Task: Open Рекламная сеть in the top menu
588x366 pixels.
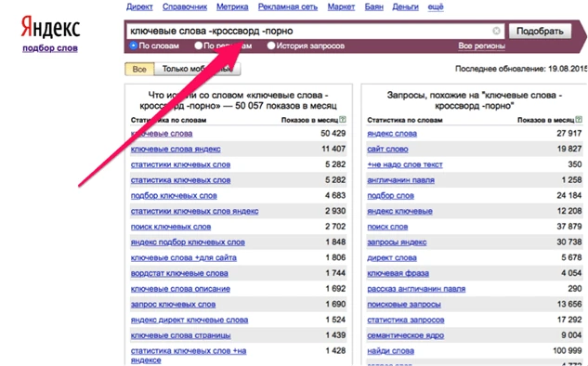Action: (288, 7)
